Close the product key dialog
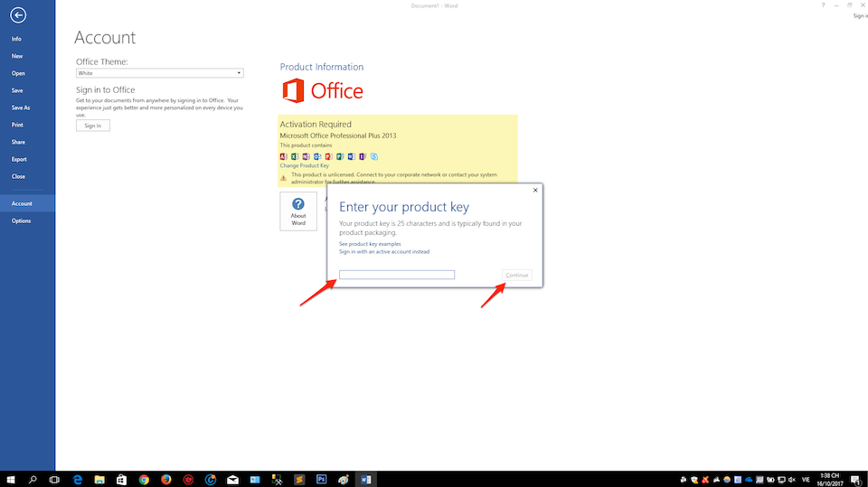The image size is (868, 487). pyautogui.click(x=535, y=190)
